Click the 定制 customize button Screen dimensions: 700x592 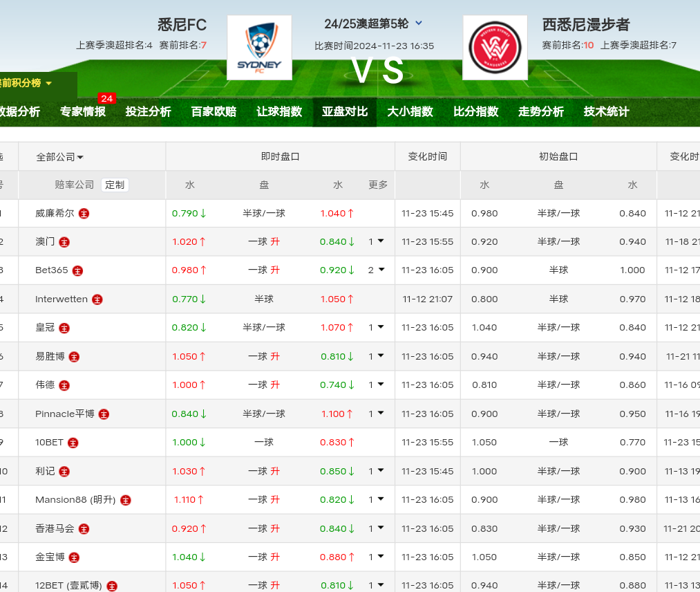[x=115, y=185]
